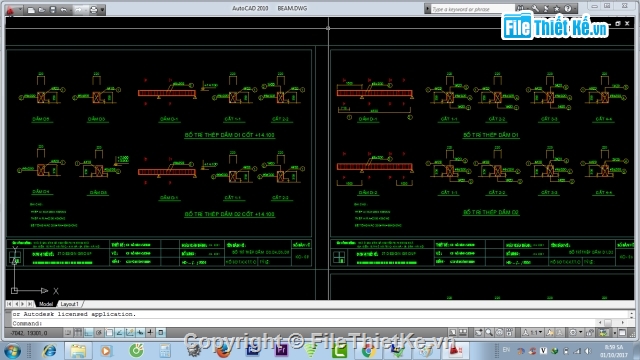
Task: Click the Save icon in quick access toolbar
Action: [53, 10]
